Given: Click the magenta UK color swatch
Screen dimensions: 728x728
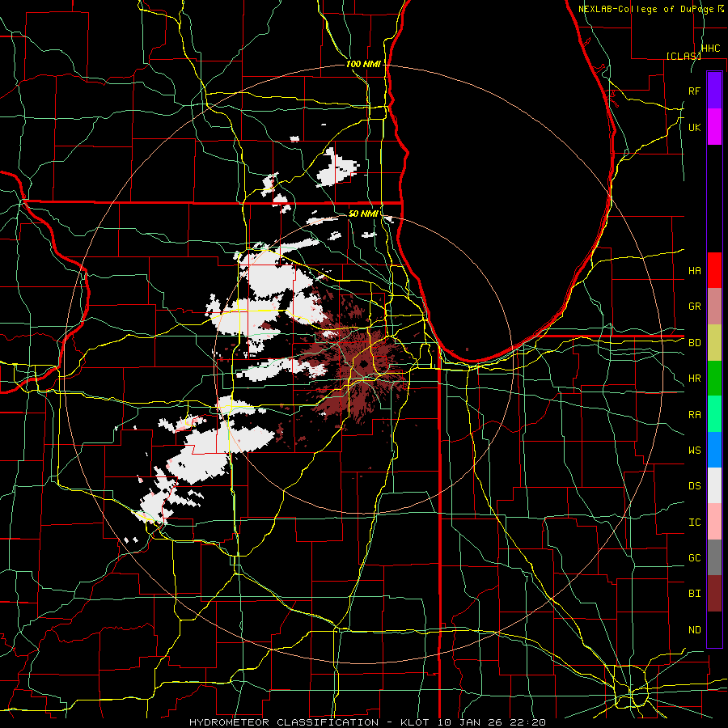Looking at the screenshot, I should pos(714,127).
